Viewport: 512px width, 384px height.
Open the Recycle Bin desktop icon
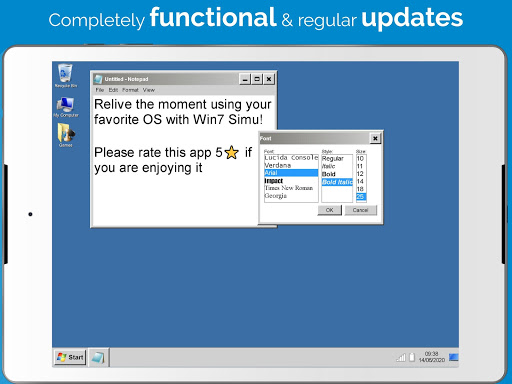(x=65, y=74)
